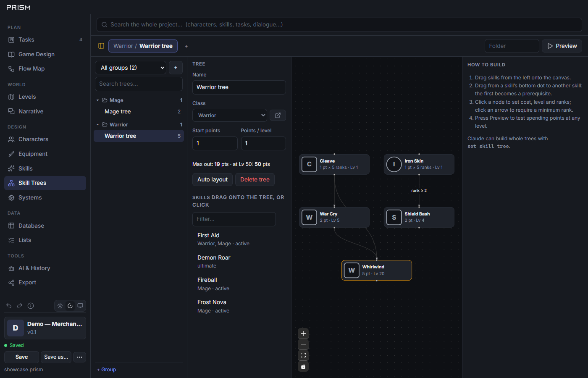Screen dimensions: 588x378
Task: Add a new group via + Group link
Action: (106, 370)
